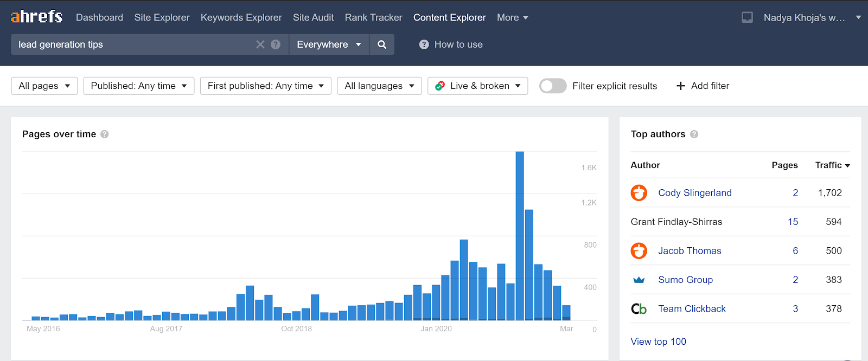The image size is (868, 361).
Task: Click the Ahrefs logo
Action: click(36, 17)
